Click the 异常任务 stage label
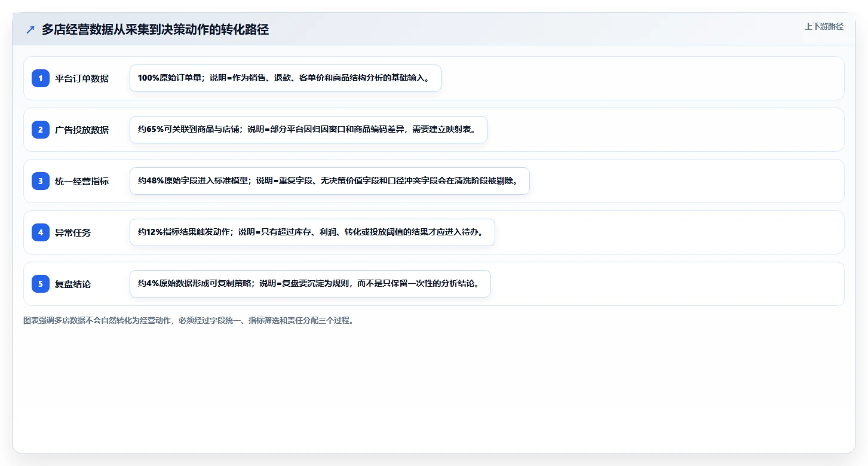868x466 pixels. point(73,232)
